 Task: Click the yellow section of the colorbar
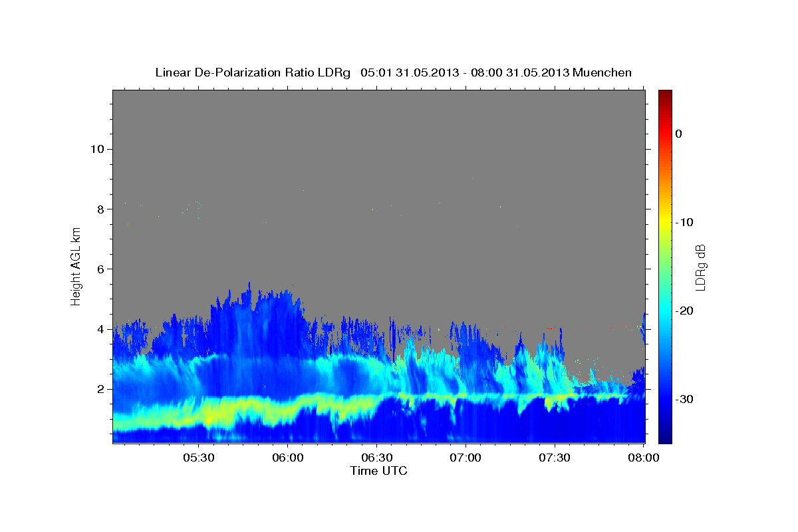click(x=665, y=222)
